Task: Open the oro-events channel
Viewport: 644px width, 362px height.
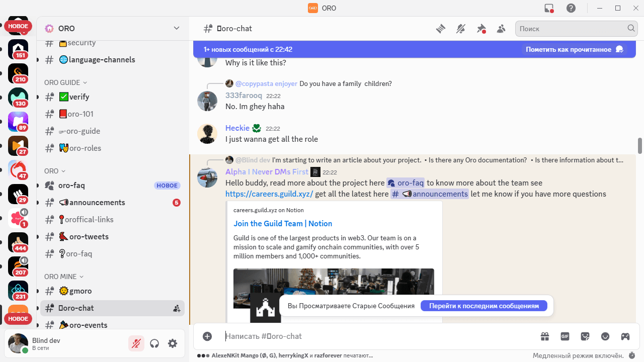Action: click(112, 325)
